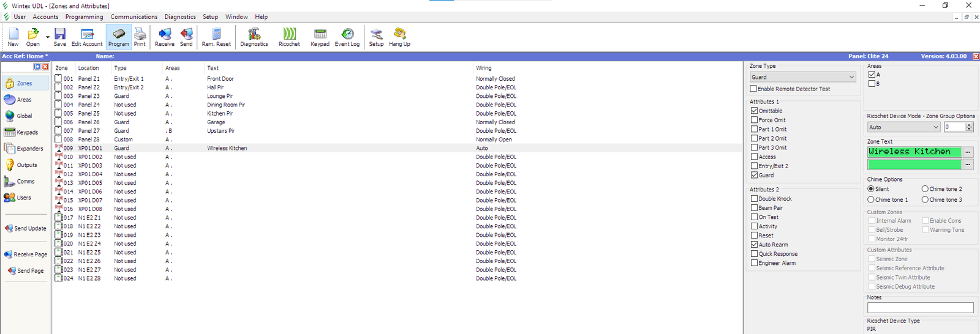
Task: Expand the Ricochet Device Mode dropdown
Action: (x=903, y=127)
